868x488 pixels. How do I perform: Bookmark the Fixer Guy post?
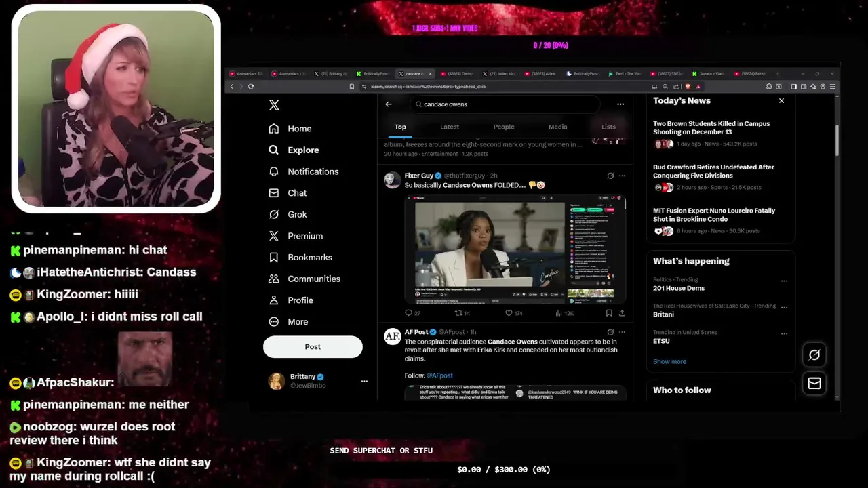[609, 313]
